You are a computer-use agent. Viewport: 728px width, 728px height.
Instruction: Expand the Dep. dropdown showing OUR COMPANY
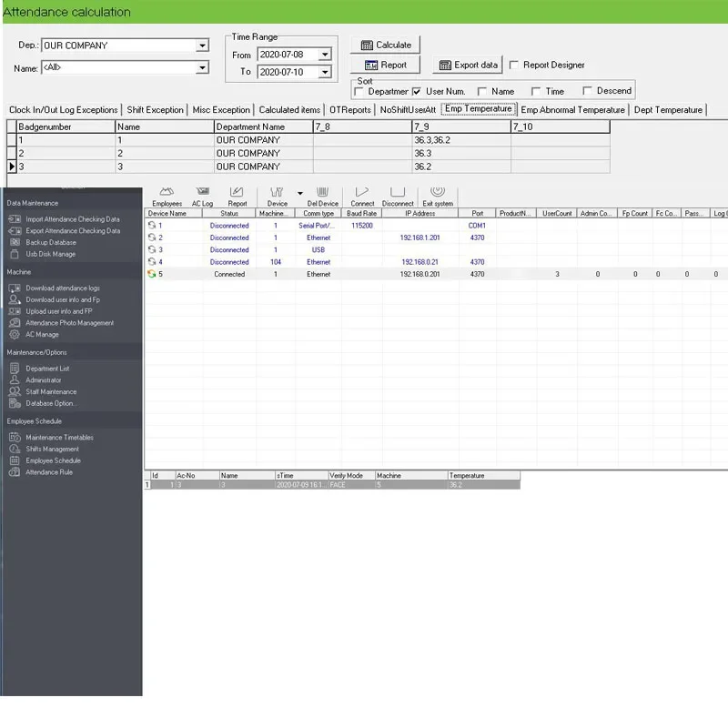(202, 45)
